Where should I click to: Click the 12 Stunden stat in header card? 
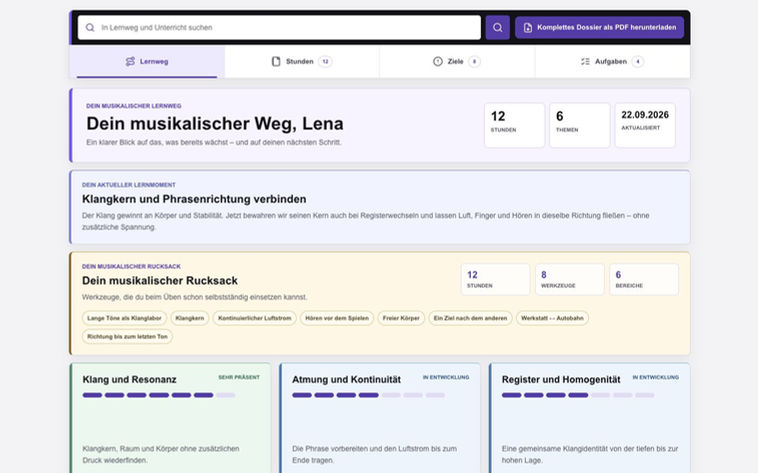(x=514, y=125)
